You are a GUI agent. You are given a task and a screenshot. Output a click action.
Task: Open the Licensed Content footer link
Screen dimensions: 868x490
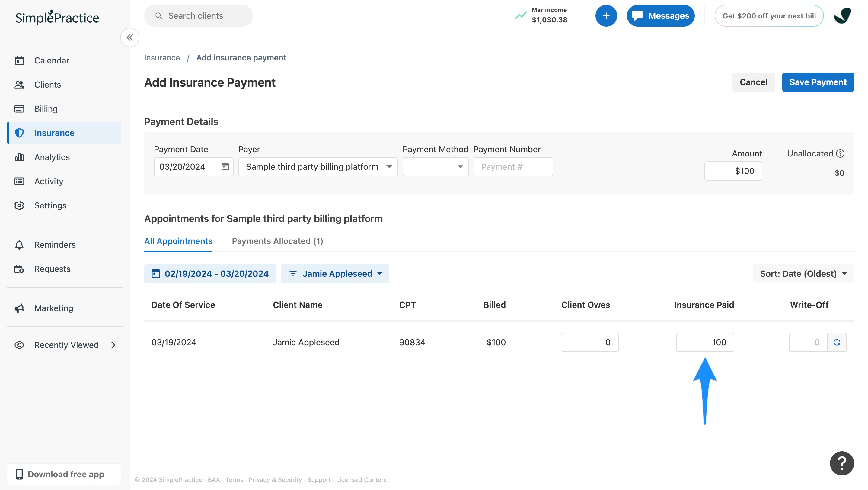[362, 479]
